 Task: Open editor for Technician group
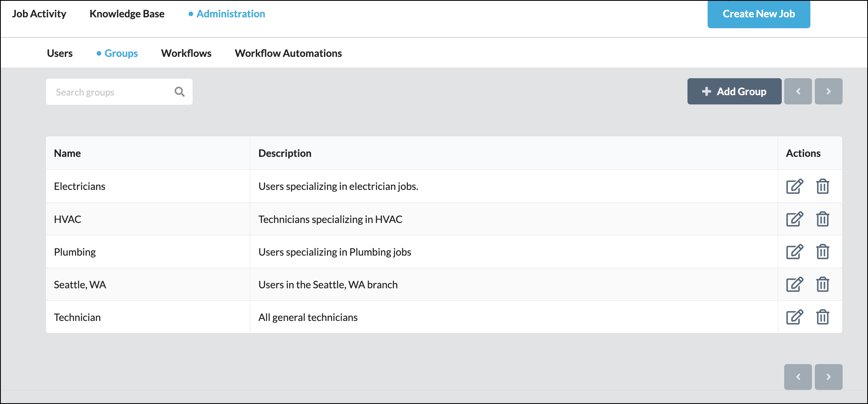(794, 317)
